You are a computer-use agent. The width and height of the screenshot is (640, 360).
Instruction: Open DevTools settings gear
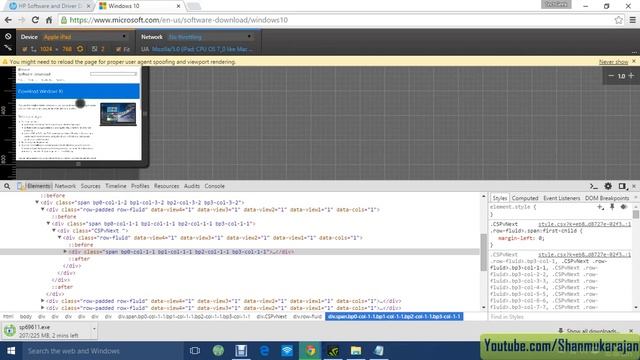(608, 186)
